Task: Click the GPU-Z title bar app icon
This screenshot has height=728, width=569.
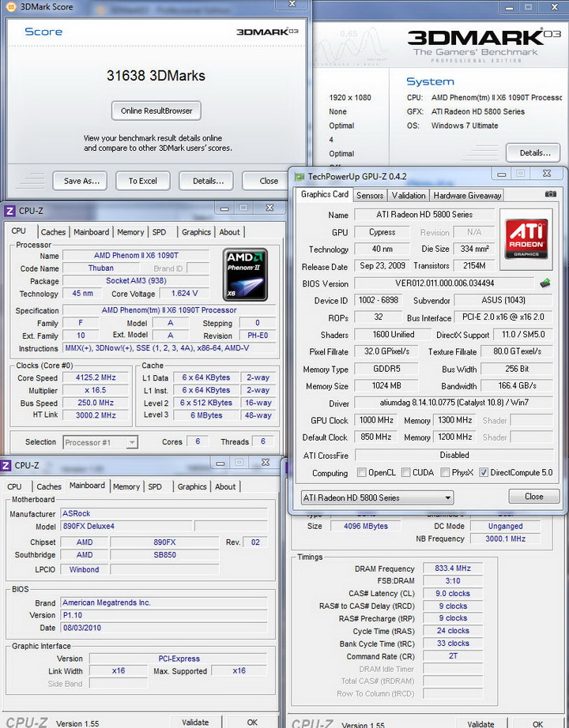Action: click(300, 176)
